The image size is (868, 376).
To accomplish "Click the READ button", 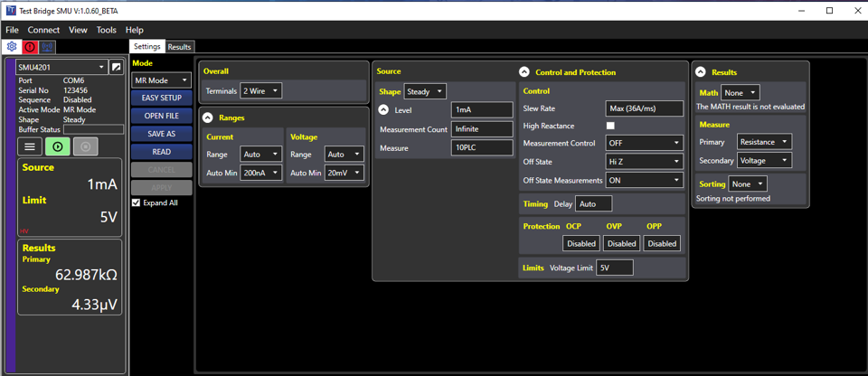I will [162, 151].
